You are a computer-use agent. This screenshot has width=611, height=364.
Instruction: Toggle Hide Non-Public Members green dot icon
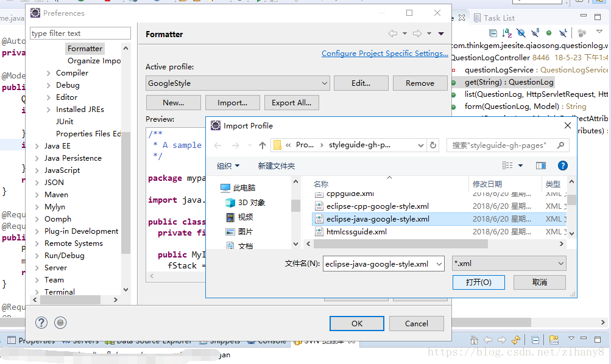[549, 33]
